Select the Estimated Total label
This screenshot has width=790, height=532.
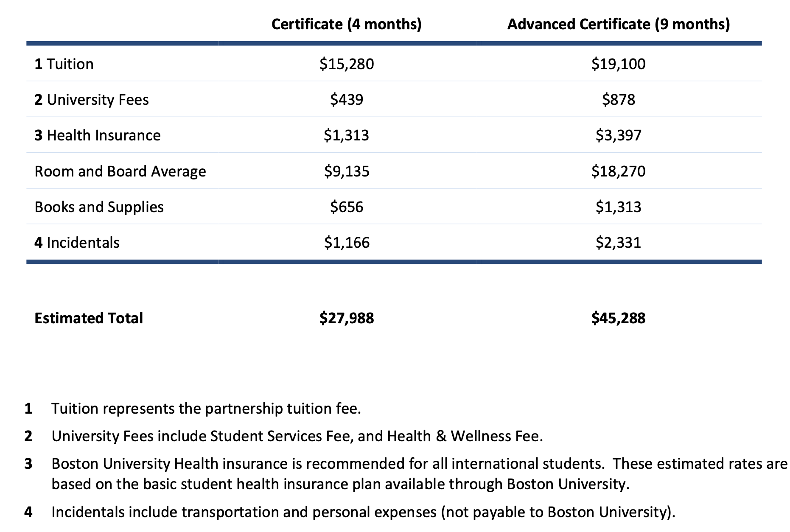89,318
